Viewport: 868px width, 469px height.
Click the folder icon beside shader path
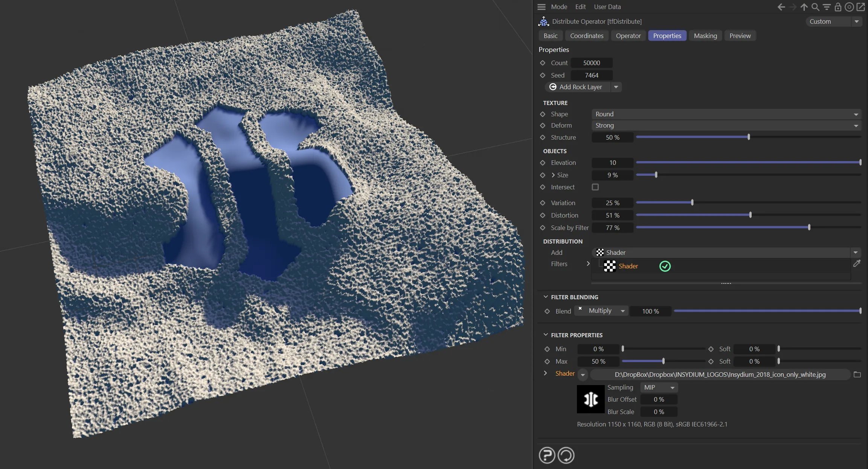coord(857,375)
